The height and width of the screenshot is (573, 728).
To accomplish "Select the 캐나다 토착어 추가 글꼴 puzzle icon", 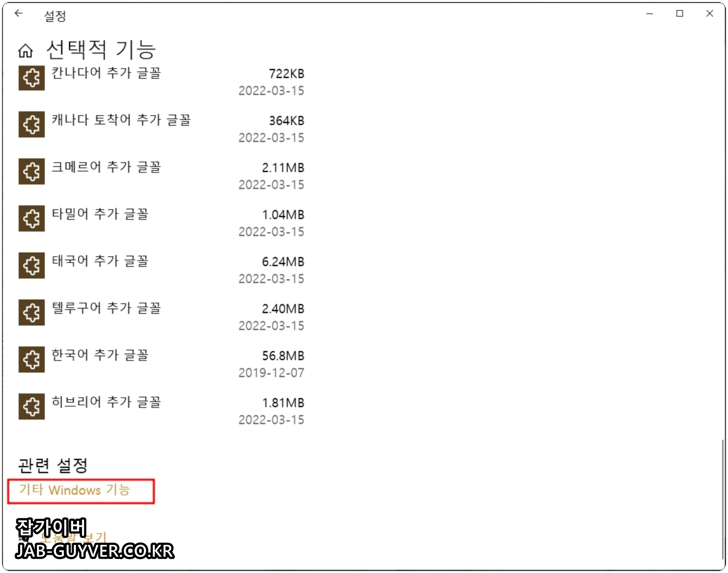I will click(32, 124).
